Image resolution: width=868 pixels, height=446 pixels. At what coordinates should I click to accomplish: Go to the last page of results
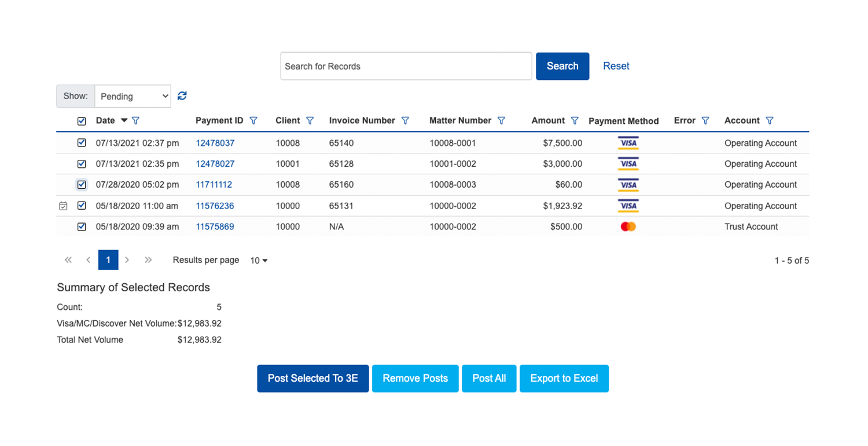pyautogui.click(x=148, y=260)
